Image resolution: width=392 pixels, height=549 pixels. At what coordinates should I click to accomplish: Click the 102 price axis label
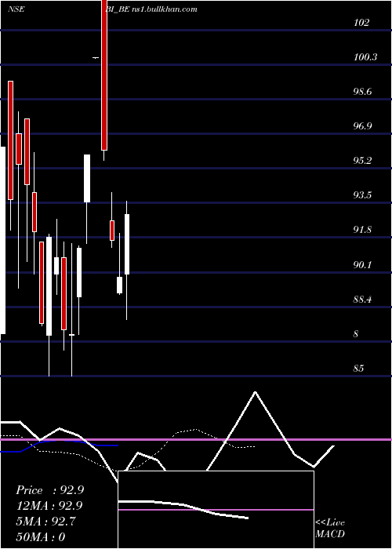(361, 23)
